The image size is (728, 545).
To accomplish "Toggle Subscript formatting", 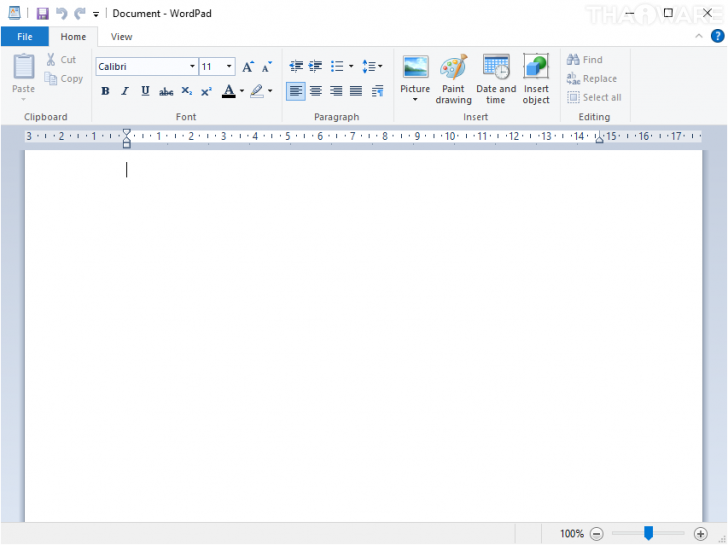I will pyautogui.click(x=187, y=91).
